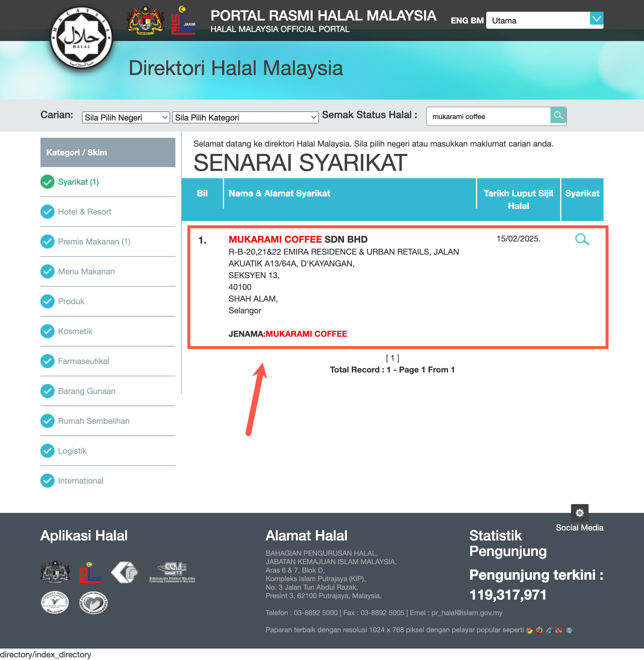Open the Social Media gear icon
The image size is (644, 660).
click(x=579, y=513)
